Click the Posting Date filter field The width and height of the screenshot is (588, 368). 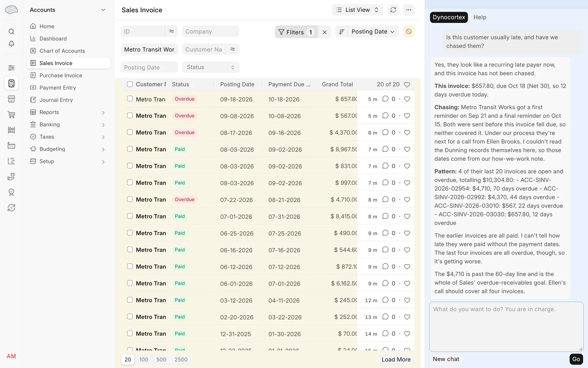[149, 67]
